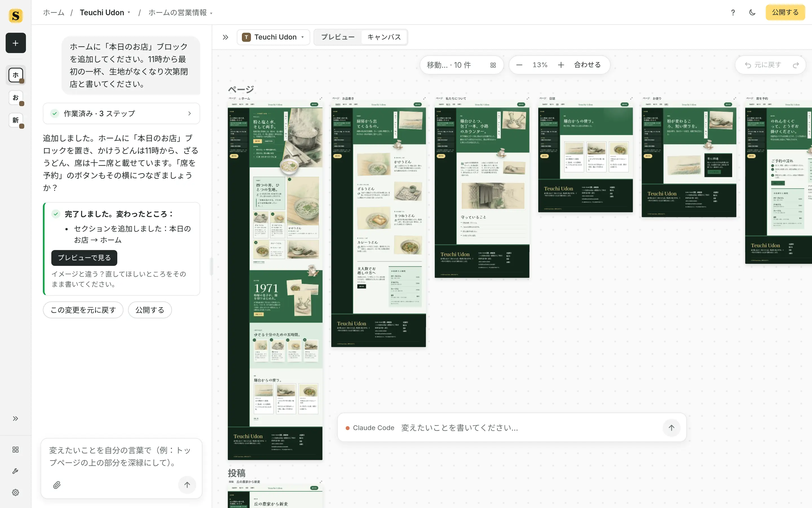This screenshot has width=812, height=508.
Task: Open the settings gear icon
Action: (16, 492)
